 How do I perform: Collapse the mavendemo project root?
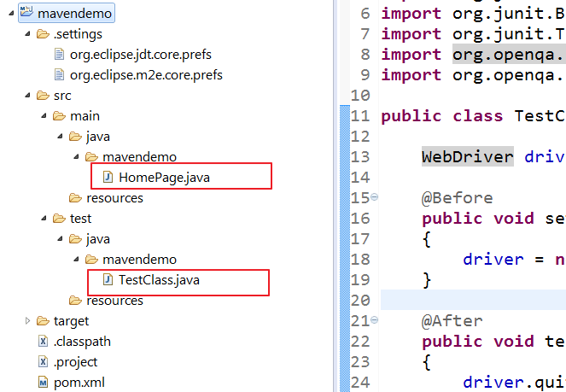[11, 14]
